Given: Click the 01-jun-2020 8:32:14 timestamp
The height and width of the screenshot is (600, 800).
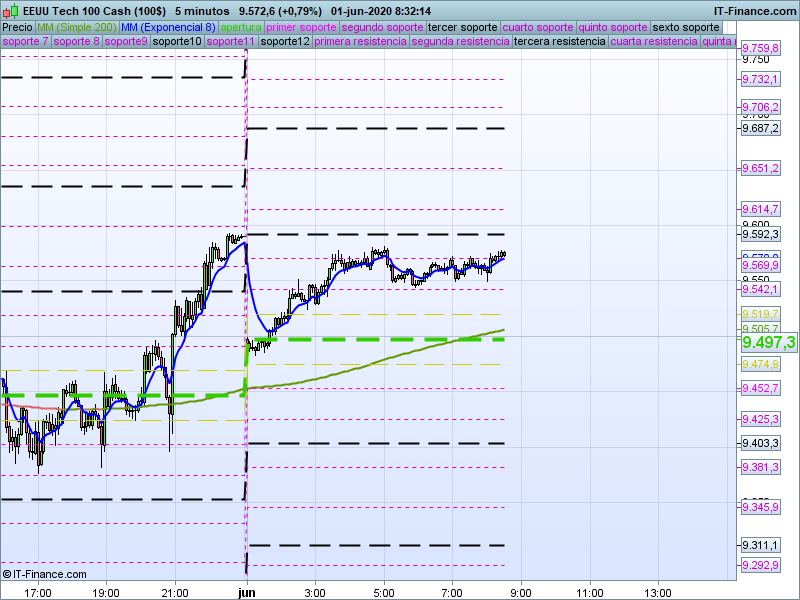Looking at the screenshot, I should (381, 11).
